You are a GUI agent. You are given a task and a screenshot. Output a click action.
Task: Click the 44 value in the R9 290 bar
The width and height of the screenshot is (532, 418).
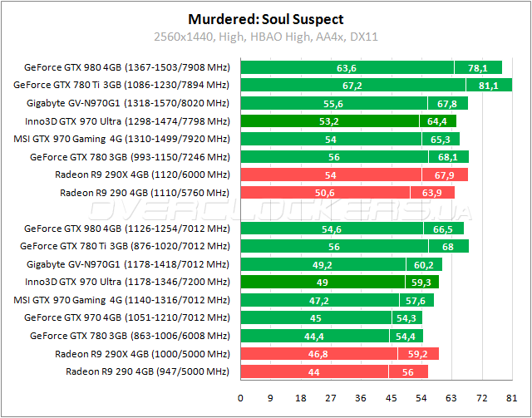pos(314,372)
